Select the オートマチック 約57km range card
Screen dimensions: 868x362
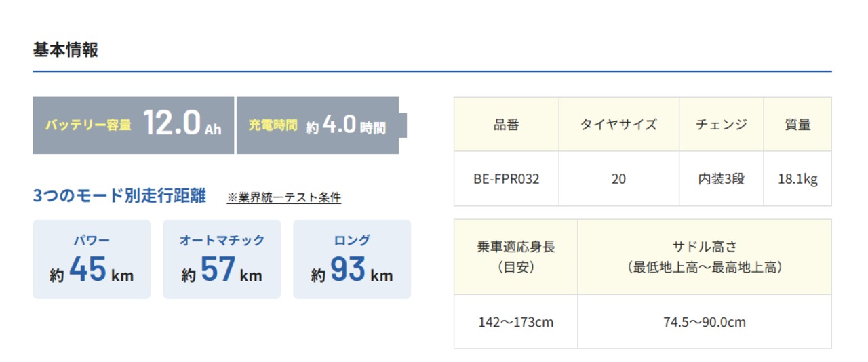tap(222, 259)
